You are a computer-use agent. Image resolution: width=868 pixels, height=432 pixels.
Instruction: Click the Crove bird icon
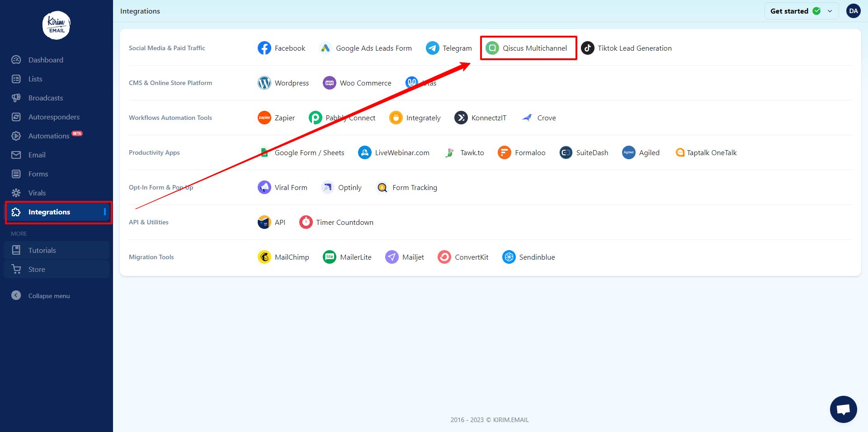point(527,118)
